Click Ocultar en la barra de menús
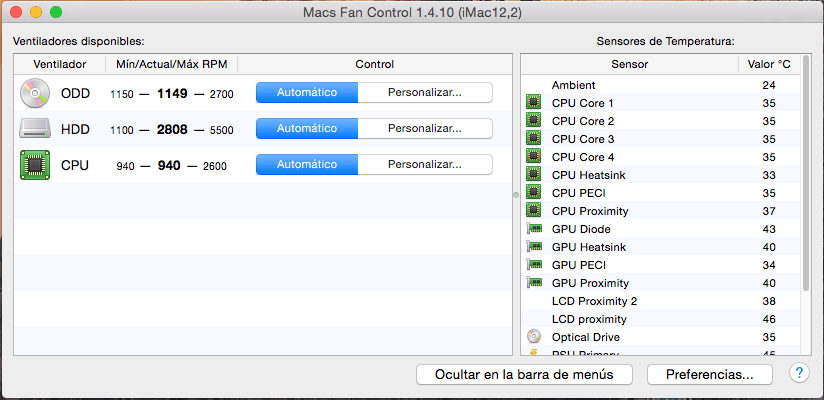This screenshot has width=824, height=400. coord(525,374)
